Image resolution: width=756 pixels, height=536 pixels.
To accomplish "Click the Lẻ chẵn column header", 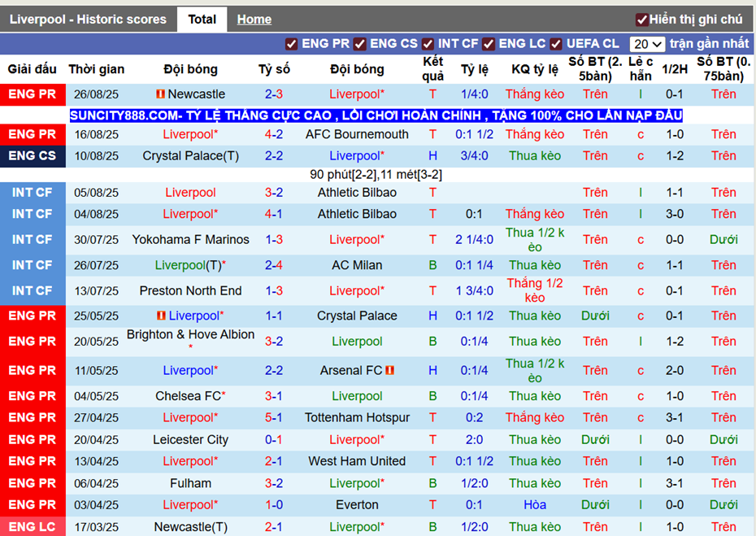I will coord(641,69).
